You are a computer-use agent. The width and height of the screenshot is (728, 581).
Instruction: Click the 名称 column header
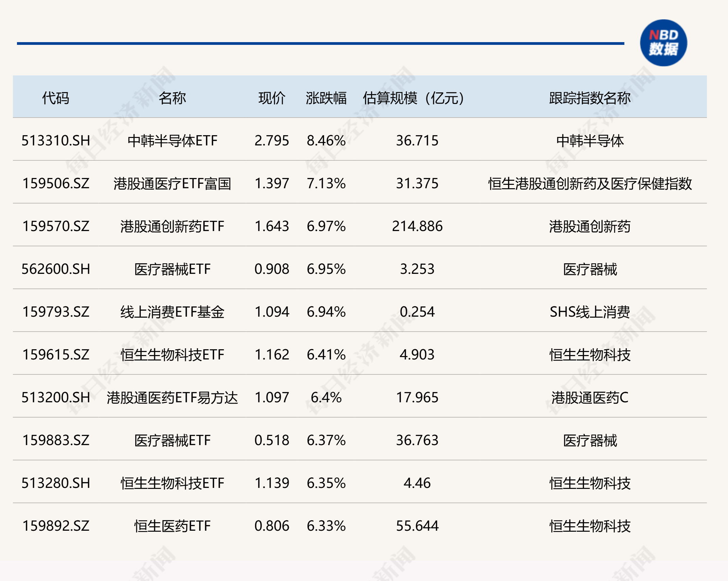coord(172,98)
